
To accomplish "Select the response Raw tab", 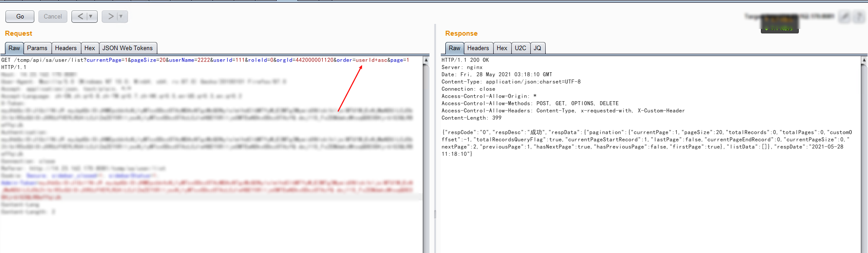I will click(454, 48).
